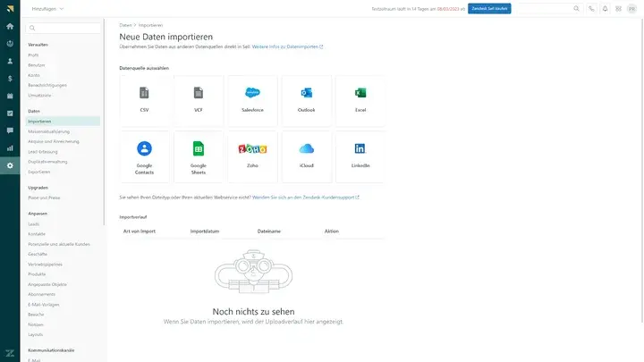Choose Excel data source

click(360, 100)
